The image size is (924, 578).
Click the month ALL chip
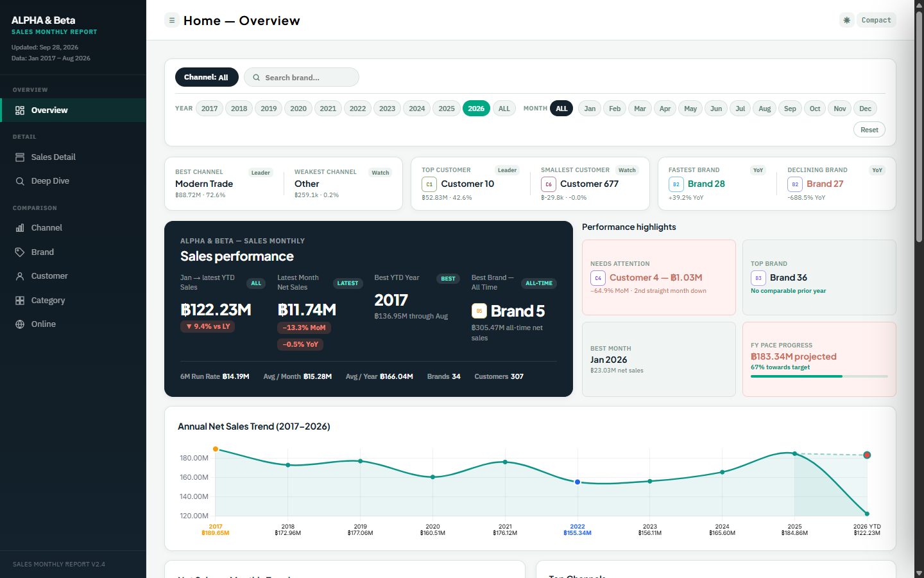(561, 109)
